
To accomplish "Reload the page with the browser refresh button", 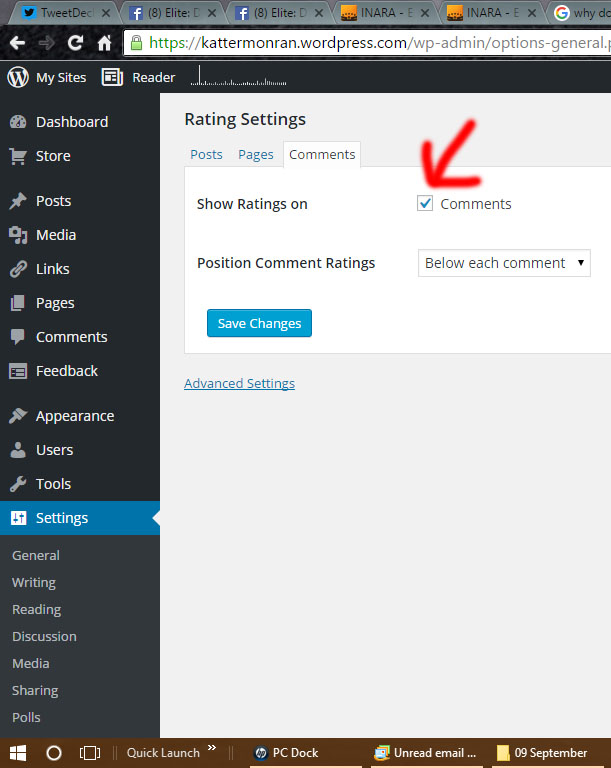I will point(75,44).
